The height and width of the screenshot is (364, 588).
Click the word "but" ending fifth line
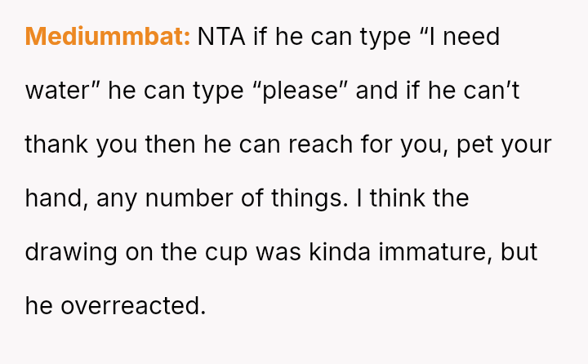519,252
